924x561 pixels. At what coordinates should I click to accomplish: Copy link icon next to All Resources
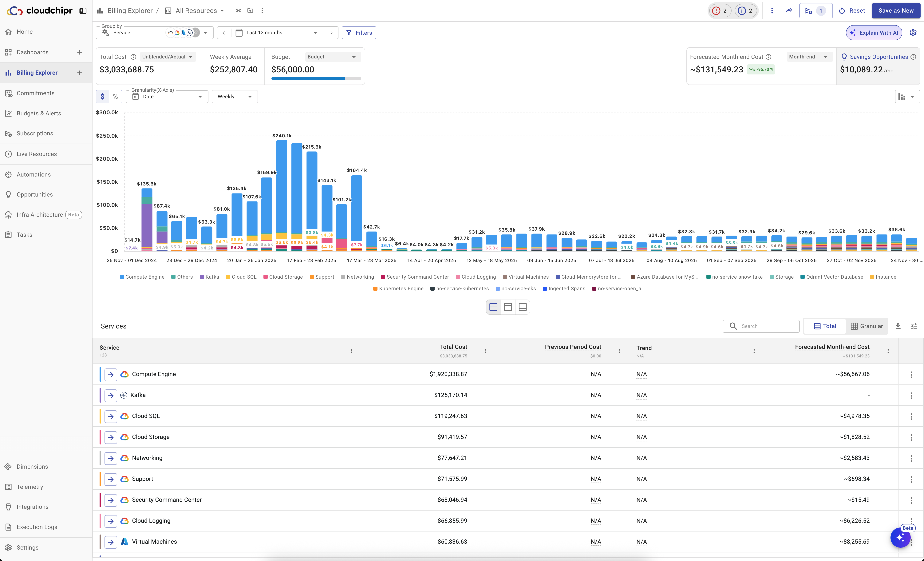[238, 10]
